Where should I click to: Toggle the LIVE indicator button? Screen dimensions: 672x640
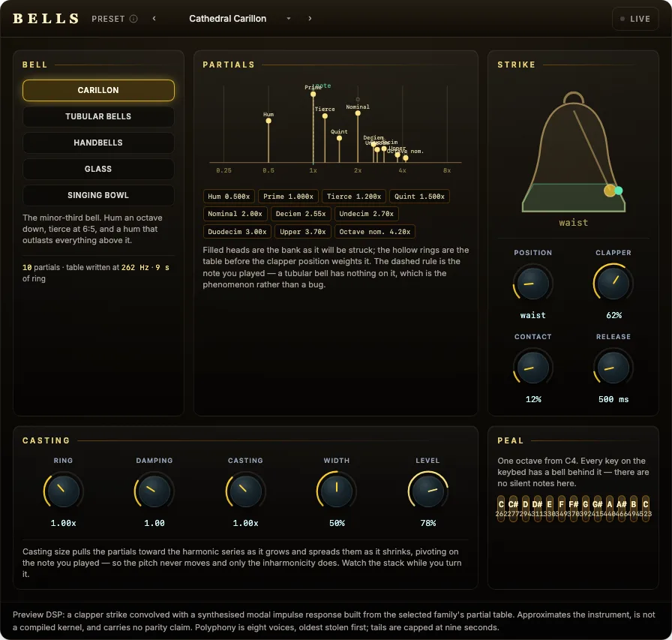point(635,19)
